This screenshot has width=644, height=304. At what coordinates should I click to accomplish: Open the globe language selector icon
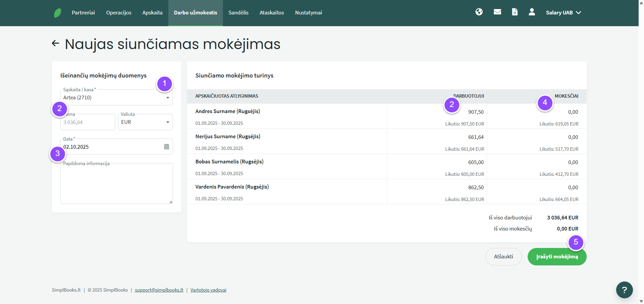tap(479, 12)
